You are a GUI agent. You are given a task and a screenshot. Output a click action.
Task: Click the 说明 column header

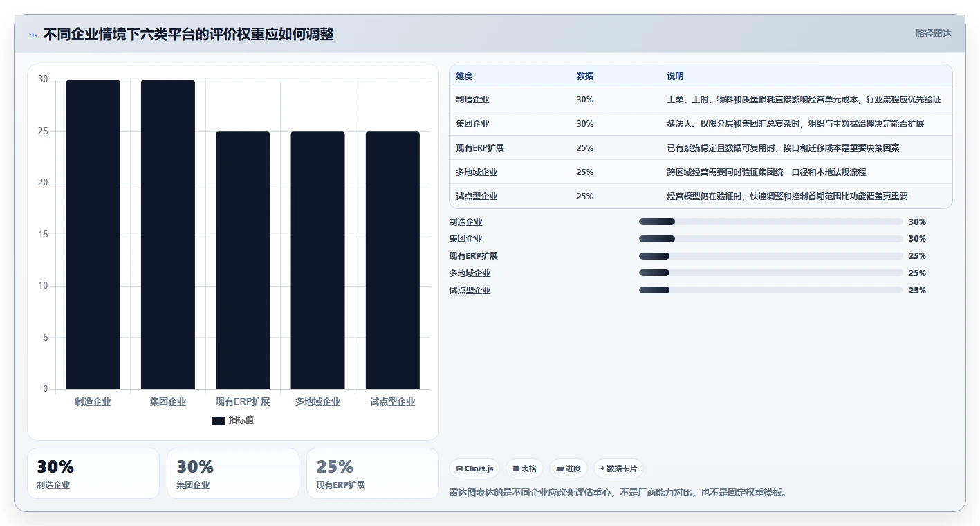pyautogui.click(x=675, y=76)
